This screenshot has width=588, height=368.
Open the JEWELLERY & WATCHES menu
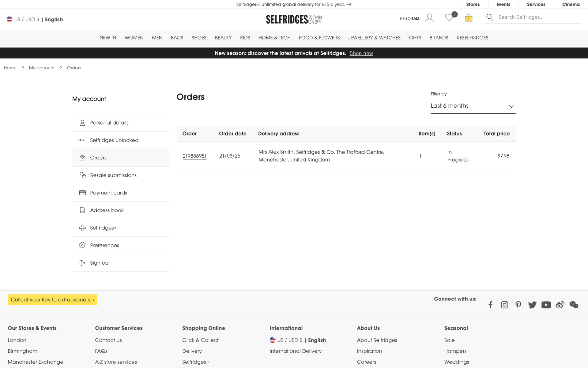tap(374, 38)
